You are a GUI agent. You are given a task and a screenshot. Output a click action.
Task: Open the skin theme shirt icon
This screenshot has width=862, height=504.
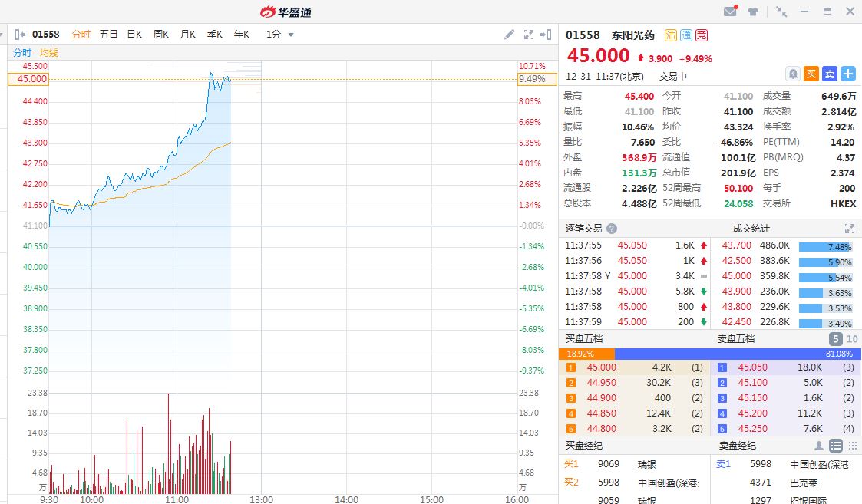point(753,12)
